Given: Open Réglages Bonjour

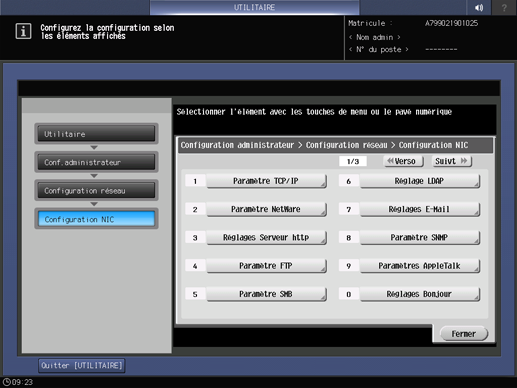Looking at the screenshot, I should (420, 294).
